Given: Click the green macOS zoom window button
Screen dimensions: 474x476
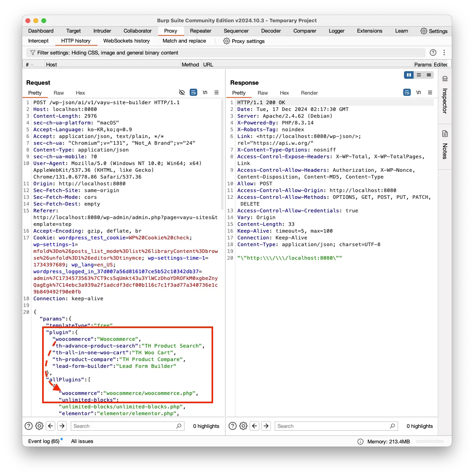Looking at the screenshot, I should pyautogui.click(x=44, y=21).
